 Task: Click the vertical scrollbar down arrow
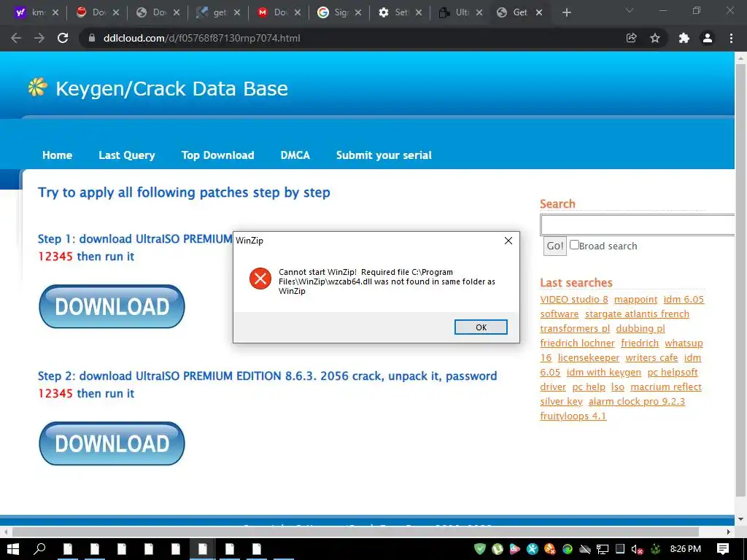point(741,518)
